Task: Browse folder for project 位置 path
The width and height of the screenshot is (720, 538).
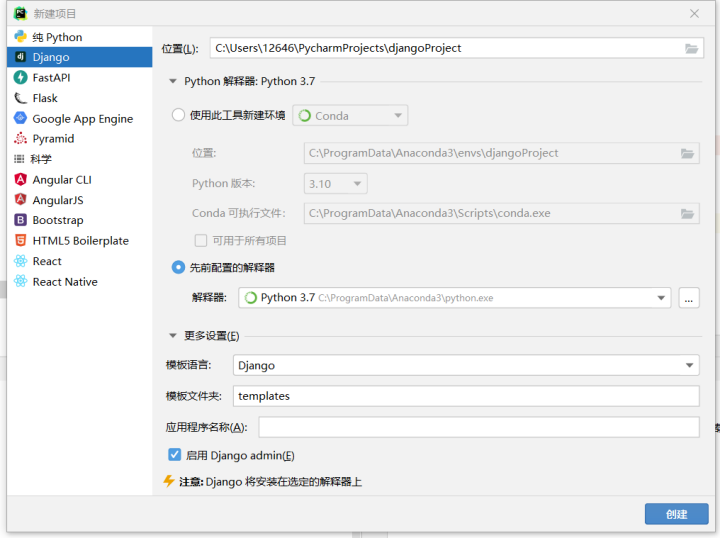Action: point(692,48)
